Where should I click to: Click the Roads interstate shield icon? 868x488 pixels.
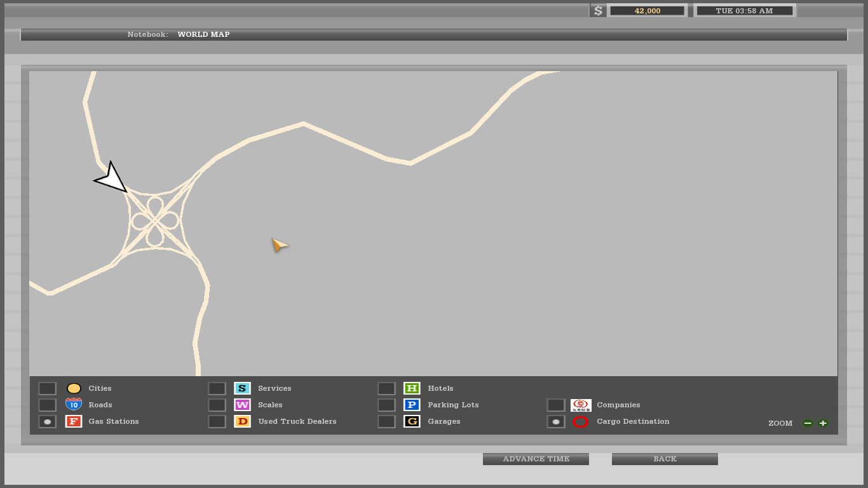point(74,405)
